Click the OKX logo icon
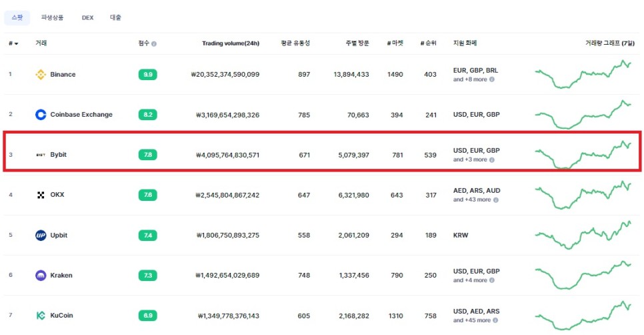This screenshot has width=644, height=335. click(x=41, y=195)
